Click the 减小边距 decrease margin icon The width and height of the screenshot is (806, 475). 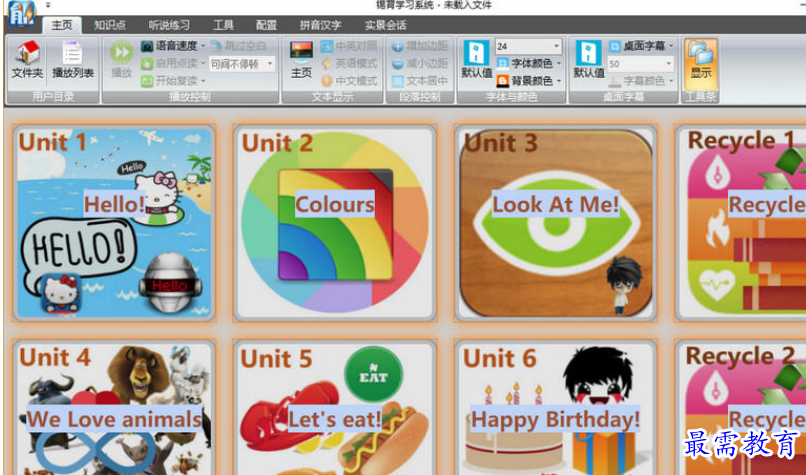pos(397,64)
